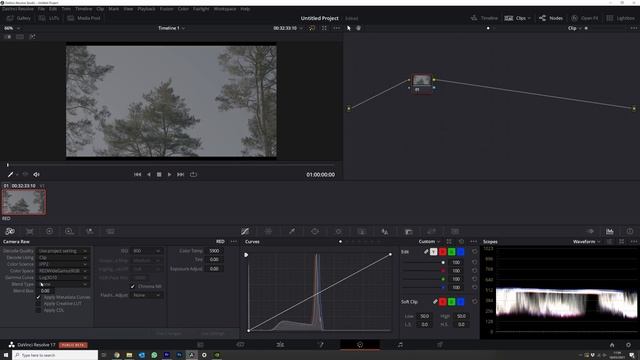Screen dimensions: 640x360
Task: Stop viewer playback
Action: 159,174
